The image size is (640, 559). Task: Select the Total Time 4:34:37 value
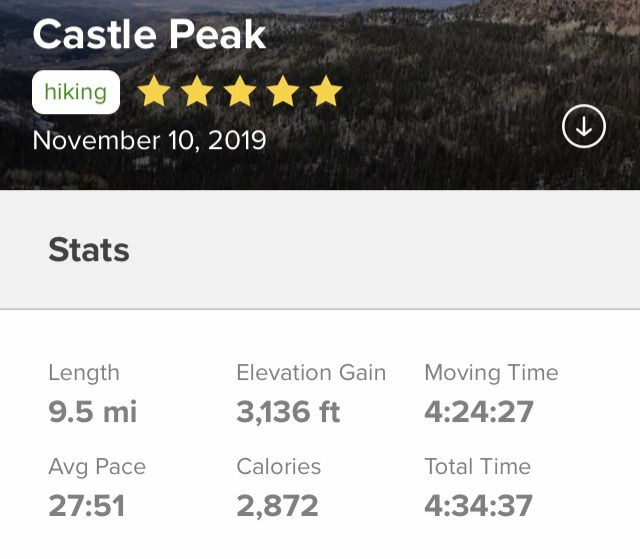point(478,506)
